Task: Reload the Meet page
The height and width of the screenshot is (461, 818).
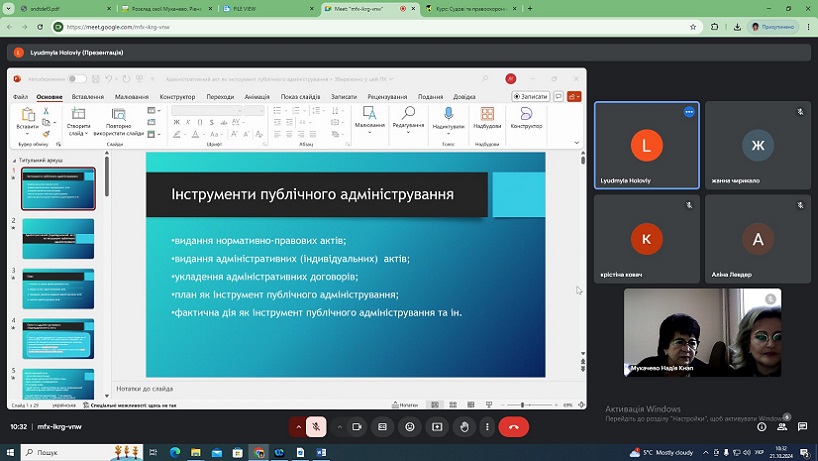Action: click(x=40, y=27)
